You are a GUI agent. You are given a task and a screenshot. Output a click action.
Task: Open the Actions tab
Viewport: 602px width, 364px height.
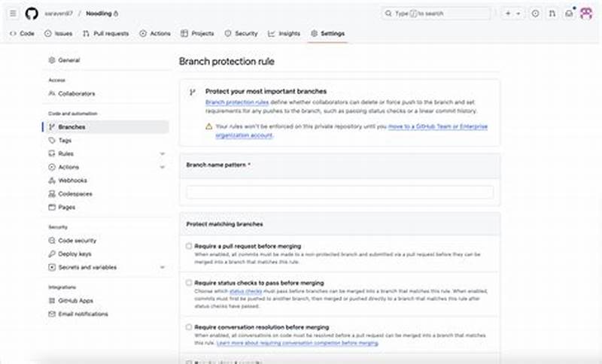click(x=155, y=33)
